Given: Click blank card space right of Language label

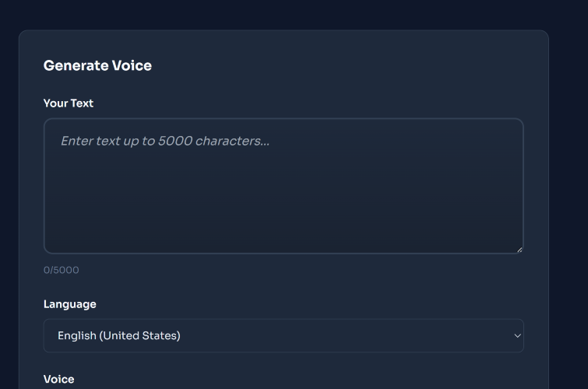Looking at the screenshot, I should (x=312, y=304).
